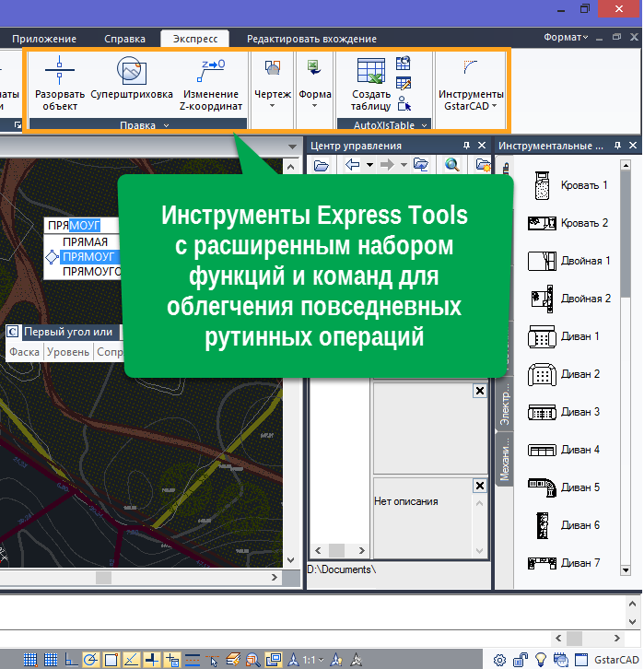644x669 pixels.
Task: Click the ПРЯМОУГ command input field
Action: [81, 225]
